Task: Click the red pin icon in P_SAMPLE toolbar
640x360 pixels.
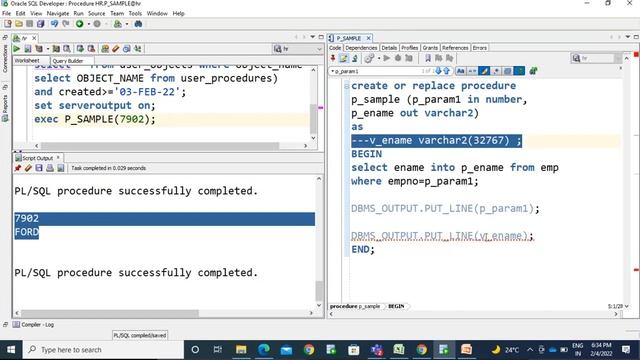Action: [333, 58]
